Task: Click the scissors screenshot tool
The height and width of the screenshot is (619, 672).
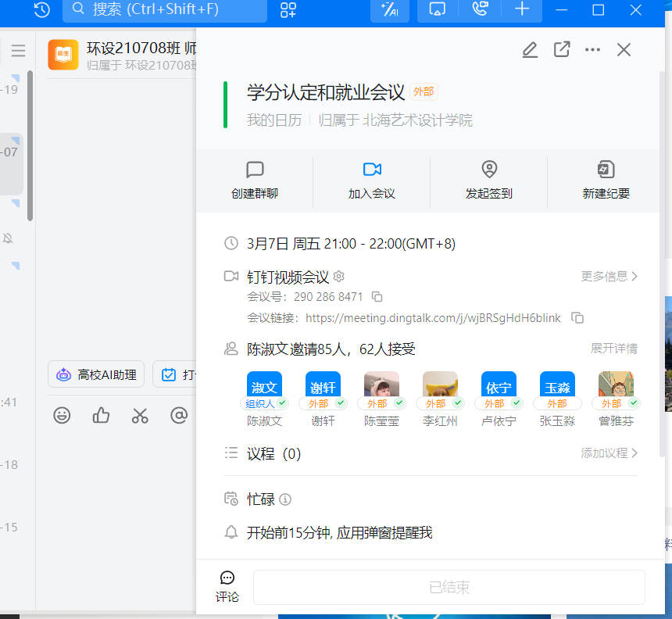Action: (x=140, y=415)
